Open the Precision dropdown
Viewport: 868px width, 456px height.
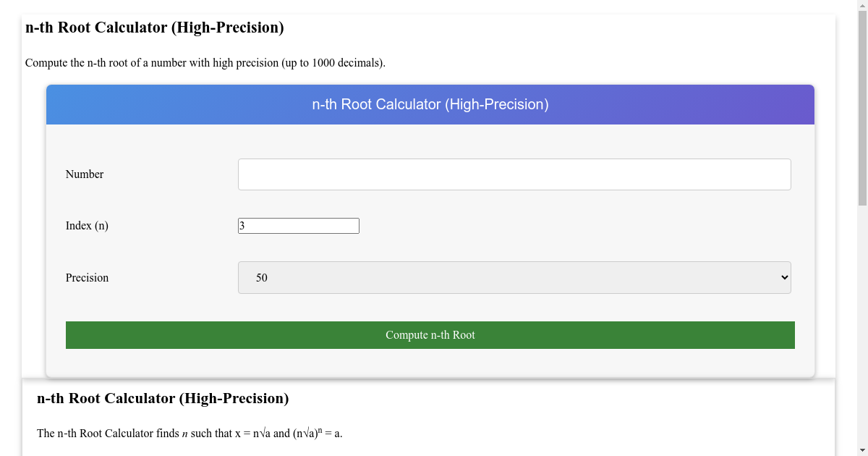pos(514,277)
